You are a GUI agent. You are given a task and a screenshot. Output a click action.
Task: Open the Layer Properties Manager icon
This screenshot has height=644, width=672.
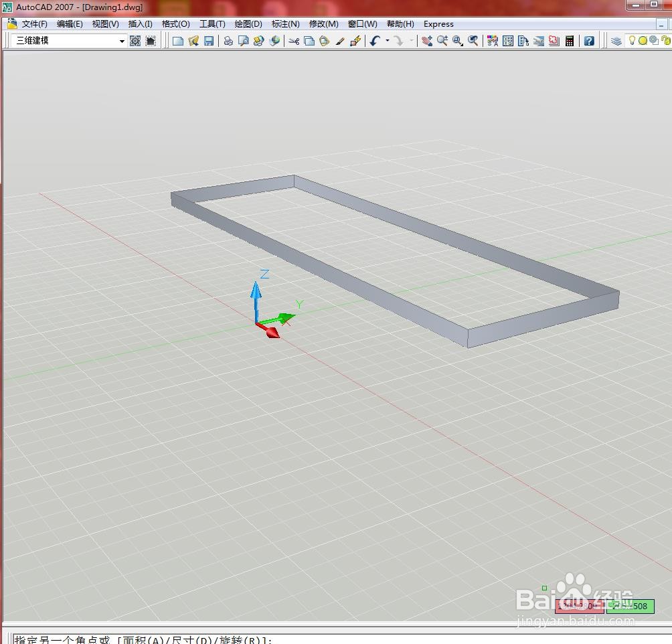616,41
